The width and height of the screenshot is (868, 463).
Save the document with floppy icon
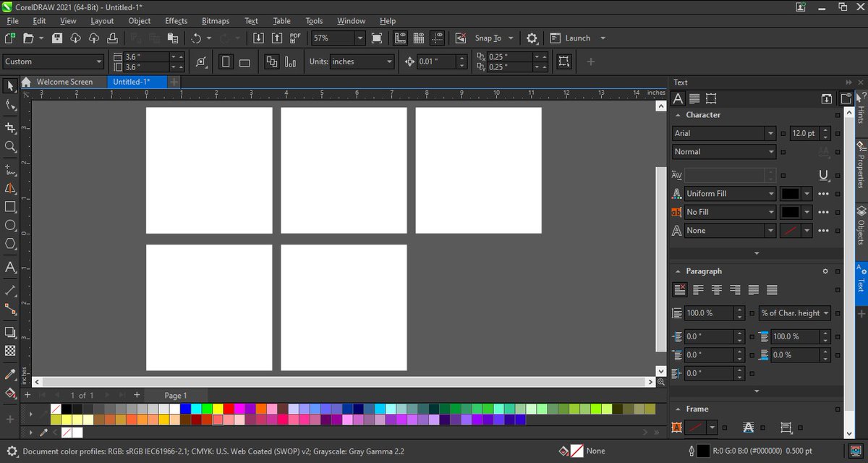pos(57,38)
